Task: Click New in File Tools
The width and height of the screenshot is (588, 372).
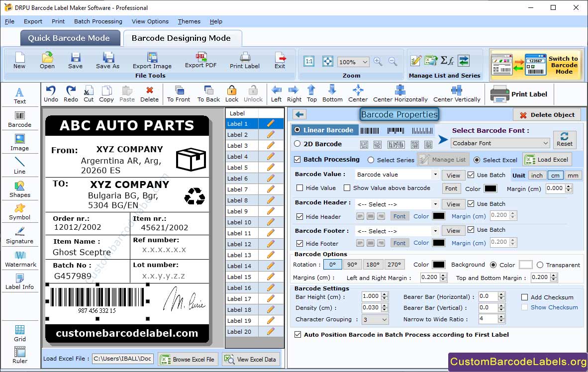Action: (19, 61)
